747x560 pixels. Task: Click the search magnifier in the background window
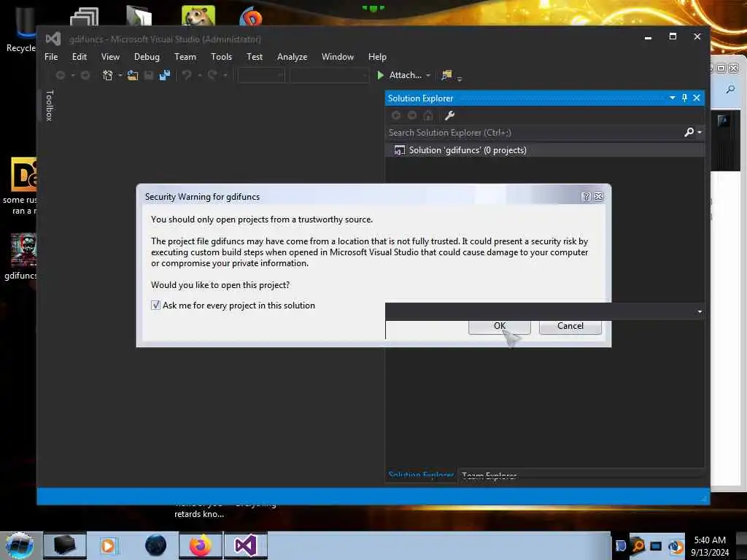click(730, 89)
